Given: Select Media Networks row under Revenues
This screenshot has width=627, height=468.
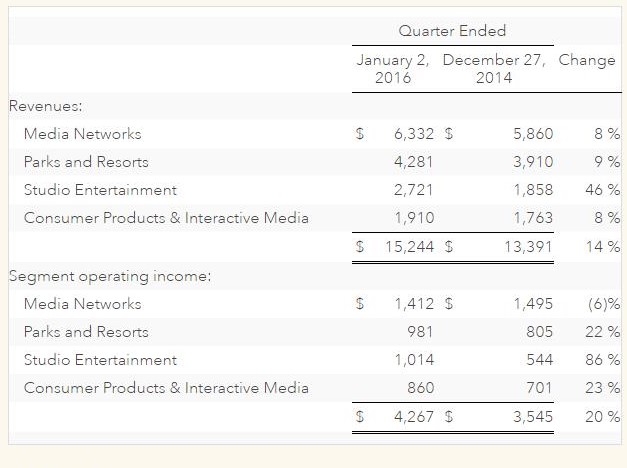Looking at the screenshot, I should click(x=82, y=134).
